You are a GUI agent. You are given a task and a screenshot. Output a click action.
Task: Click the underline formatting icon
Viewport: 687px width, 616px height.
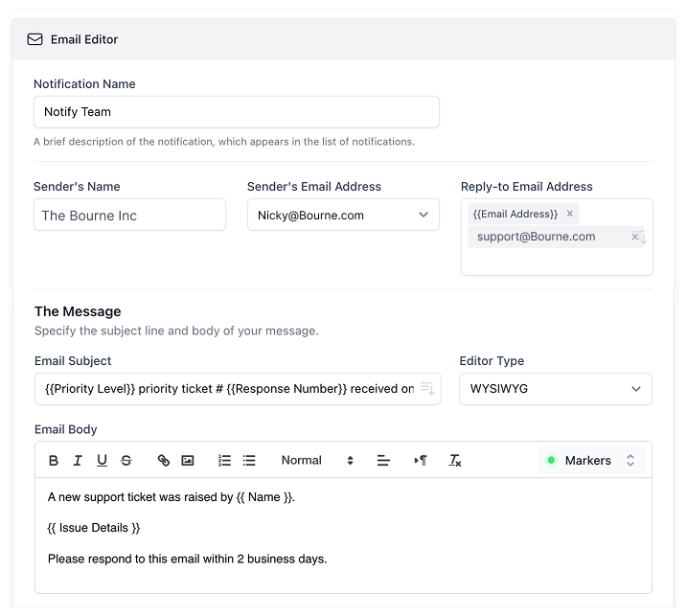pyautogui.click(x=102, y=461)
